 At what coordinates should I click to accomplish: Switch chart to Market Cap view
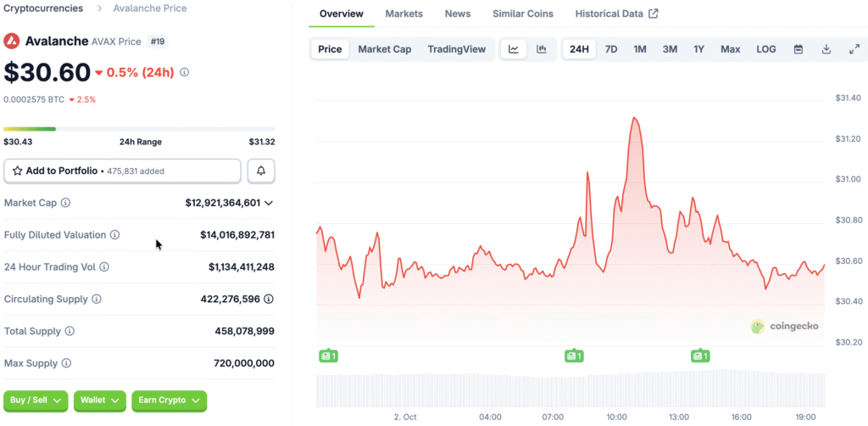pyautogui.click(x=384, y=49)
